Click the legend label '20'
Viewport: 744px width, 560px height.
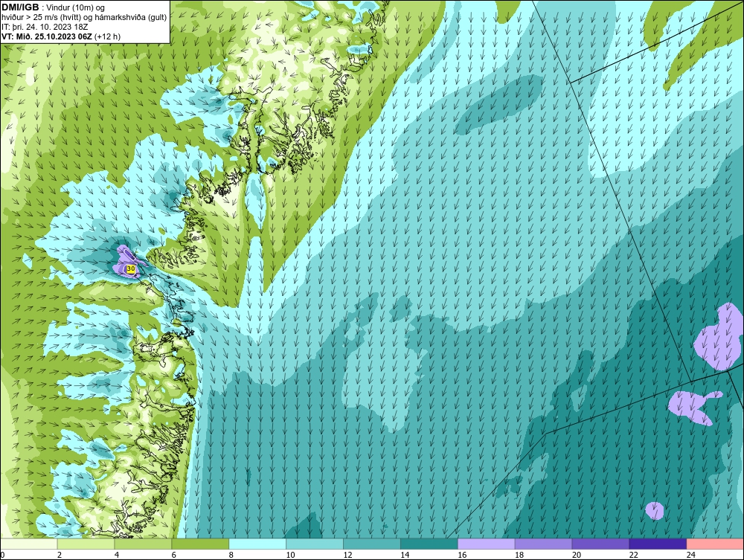point(577,555)
